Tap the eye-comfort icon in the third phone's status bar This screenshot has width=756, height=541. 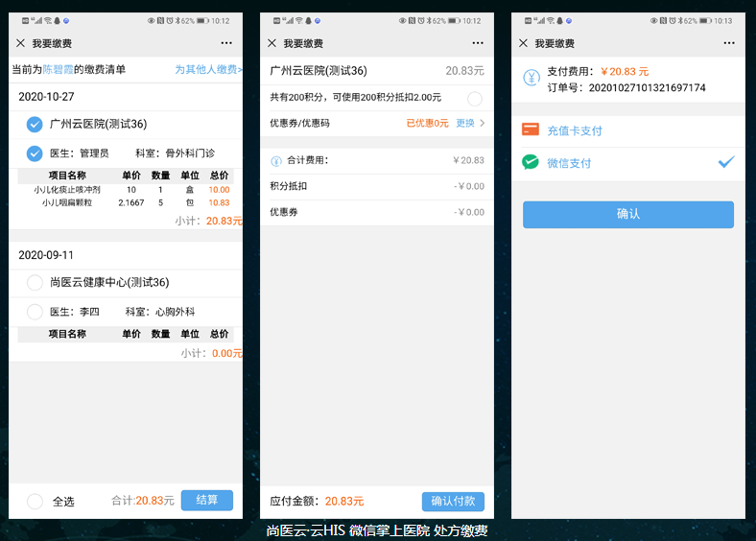point(653,21)
